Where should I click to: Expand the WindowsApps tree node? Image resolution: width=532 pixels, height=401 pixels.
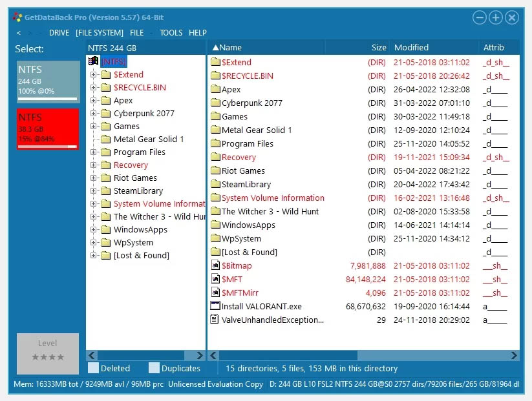93,229
